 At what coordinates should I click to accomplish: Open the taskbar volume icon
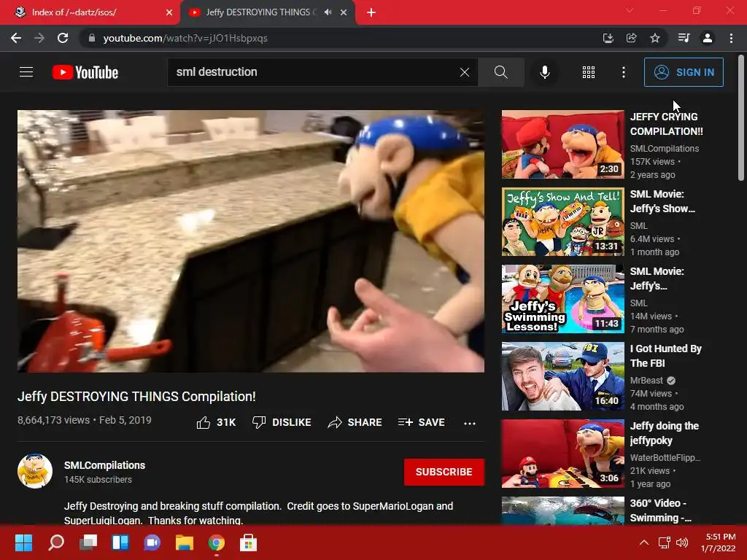(x=682, y=542)
